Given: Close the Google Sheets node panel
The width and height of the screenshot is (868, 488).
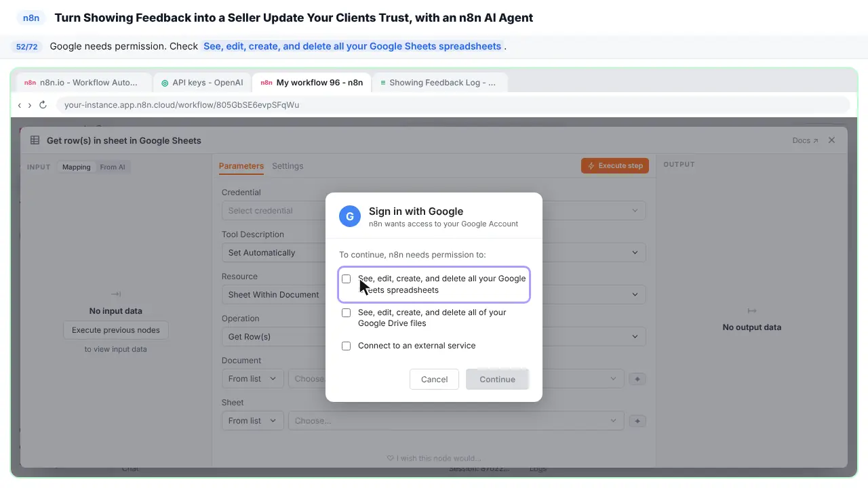Looking at the screenshot, I should pyautogui.click(x=831, y=140).
